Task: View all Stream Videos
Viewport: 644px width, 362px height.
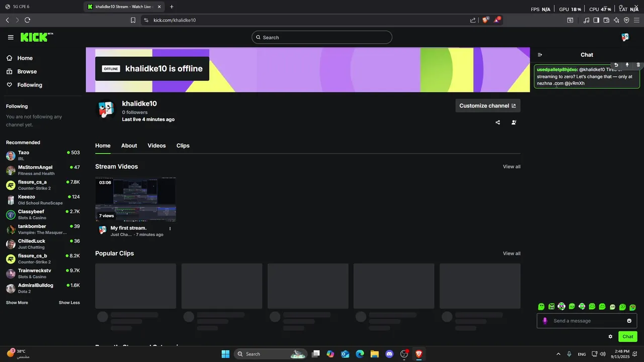Action: tap(512, 167)
